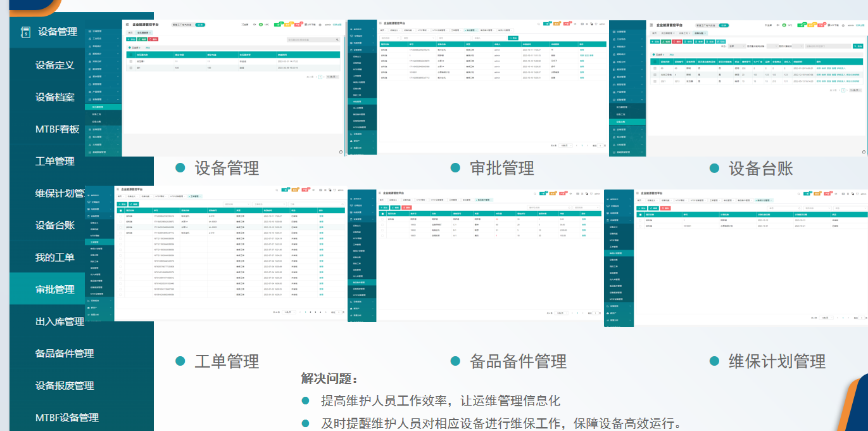868x431 pixels.
Task: Go to 备品备件管理 in the left menu
Action: tap(65, 353)
